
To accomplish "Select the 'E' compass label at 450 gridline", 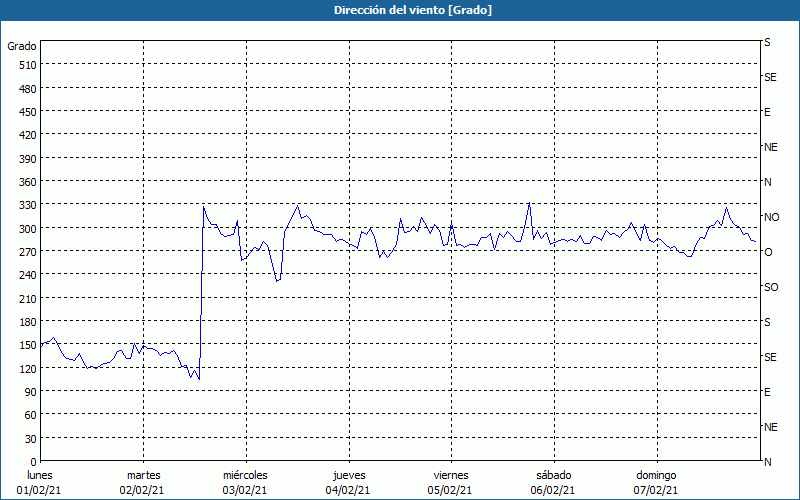I will click(x=767, y=112).
